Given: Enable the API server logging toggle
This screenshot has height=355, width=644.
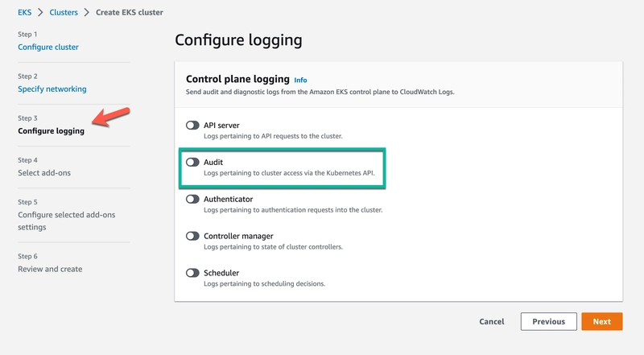Looking at the screenshot, I should point(192,126).
